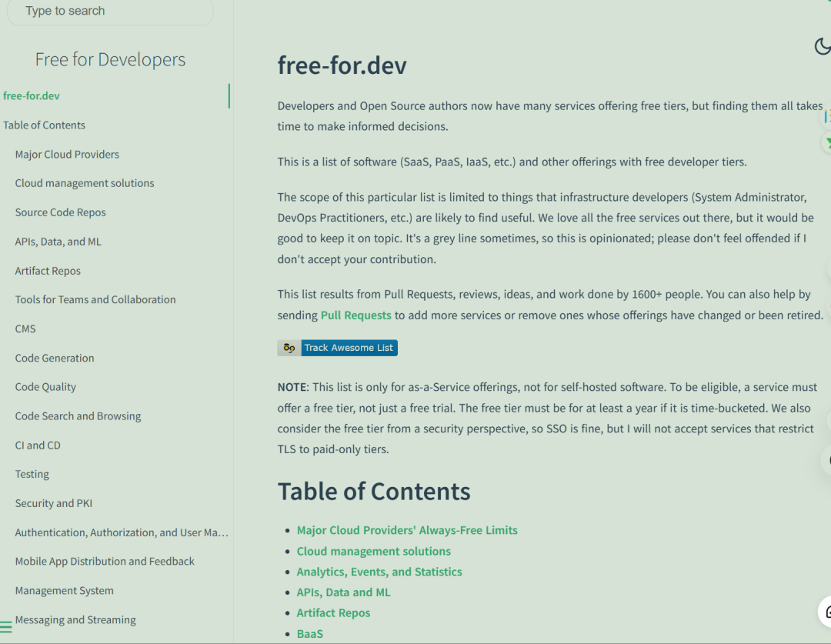Click the Free for Developers sidebar title
The height and width of the screenshot is (644, 831).
110,59
